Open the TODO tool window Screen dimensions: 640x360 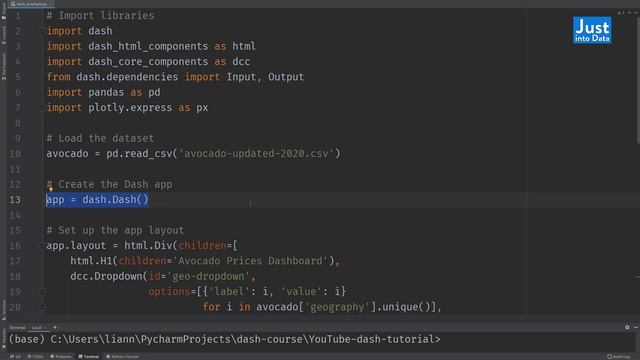[35, 357]
